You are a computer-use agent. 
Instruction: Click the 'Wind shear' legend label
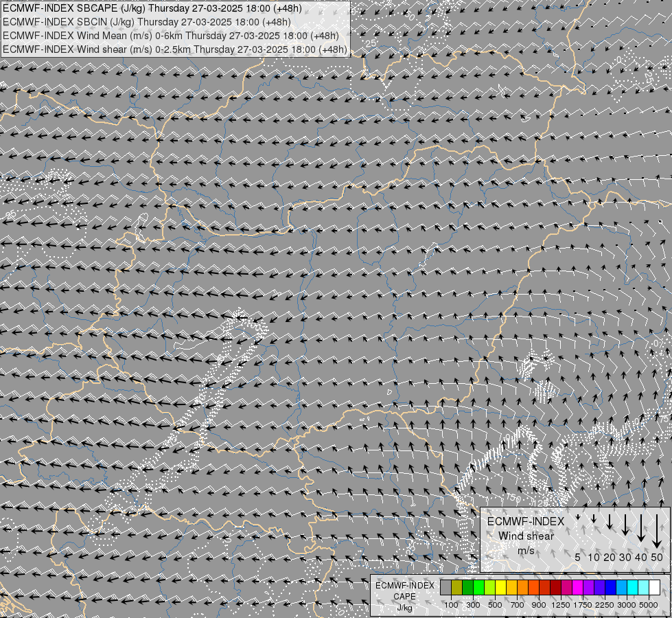tap(526, 536)
